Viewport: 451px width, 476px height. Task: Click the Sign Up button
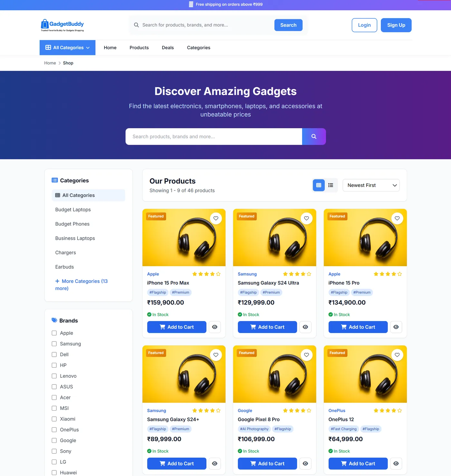tap(396, 25)
